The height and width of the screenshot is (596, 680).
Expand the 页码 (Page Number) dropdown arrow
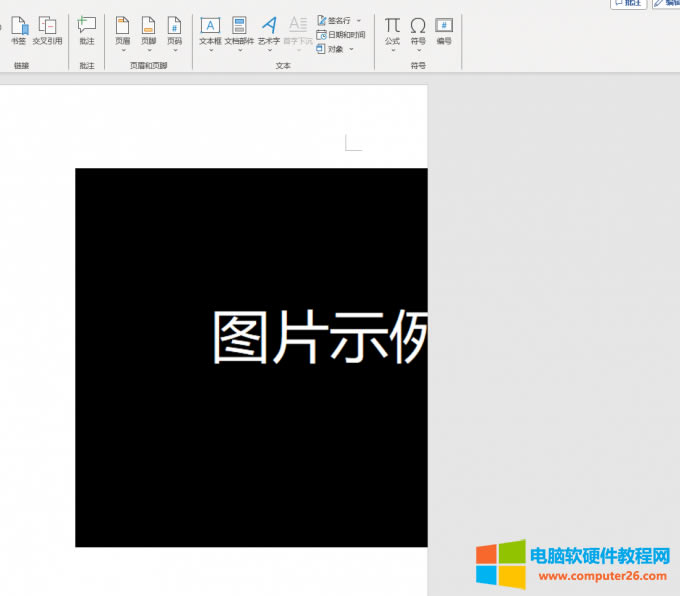pos(175,50)
